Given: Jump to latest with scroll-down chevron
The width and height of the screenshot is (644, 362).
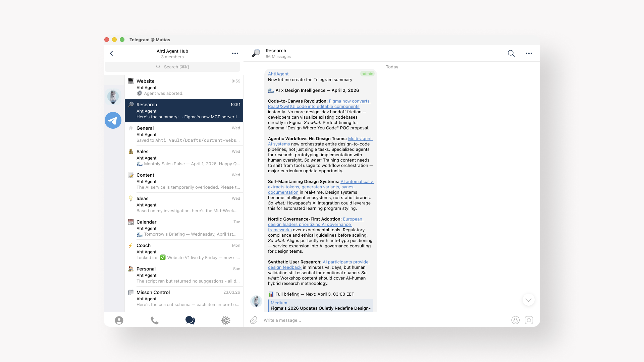Looking at the screenshot, I should 528,300.
